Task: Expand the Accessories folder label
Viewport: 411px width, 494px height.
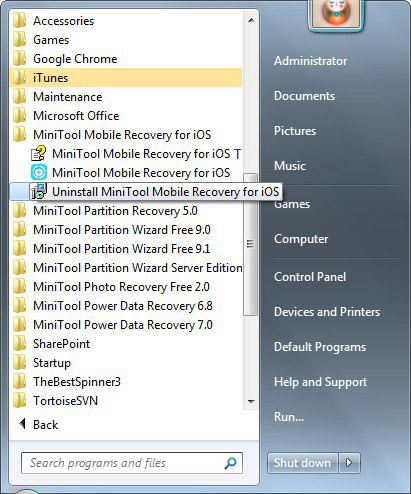Action: click(64, 21)
